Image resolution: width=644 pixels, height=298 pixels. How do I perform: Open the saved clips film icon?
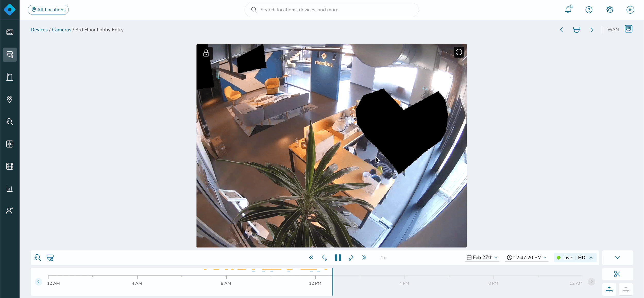point(10,166)
